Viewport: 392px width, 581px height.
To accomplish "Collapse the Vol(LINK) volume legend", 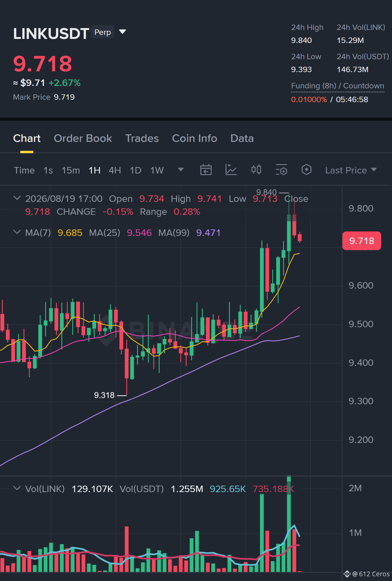I will pos(17,488).
